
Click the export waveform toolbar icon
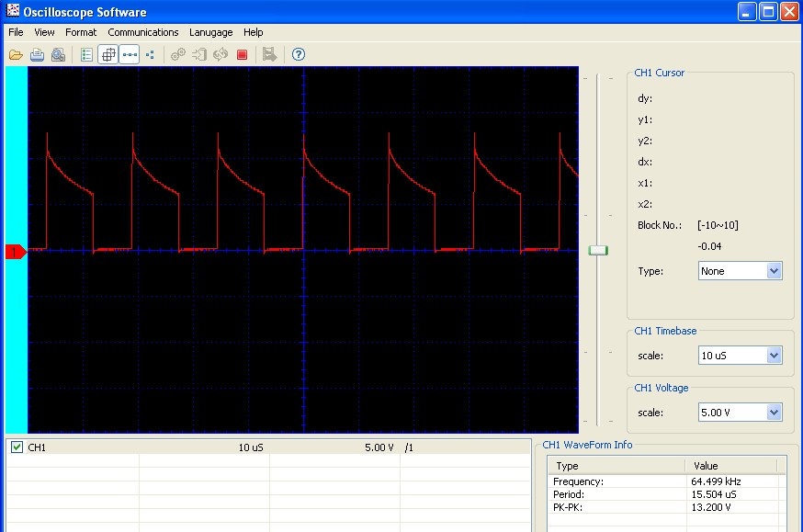pyautogui.click(x=269, y=55)
